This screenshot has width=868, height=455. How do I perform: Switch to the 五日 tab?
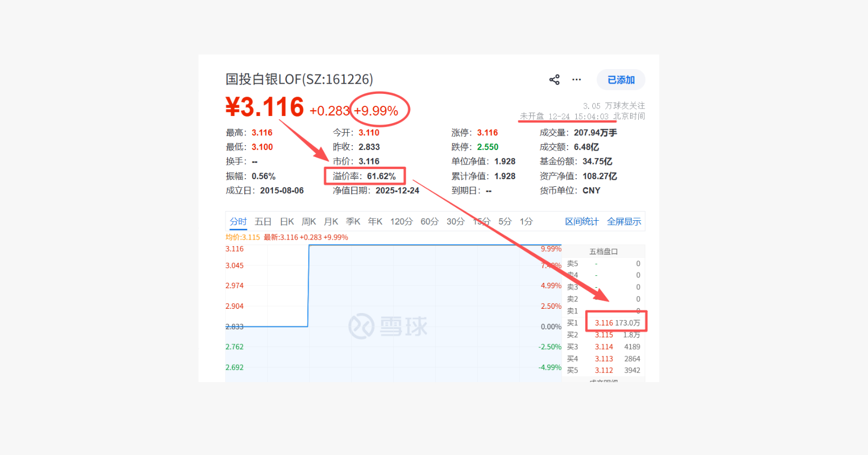[x=263, y=221]
